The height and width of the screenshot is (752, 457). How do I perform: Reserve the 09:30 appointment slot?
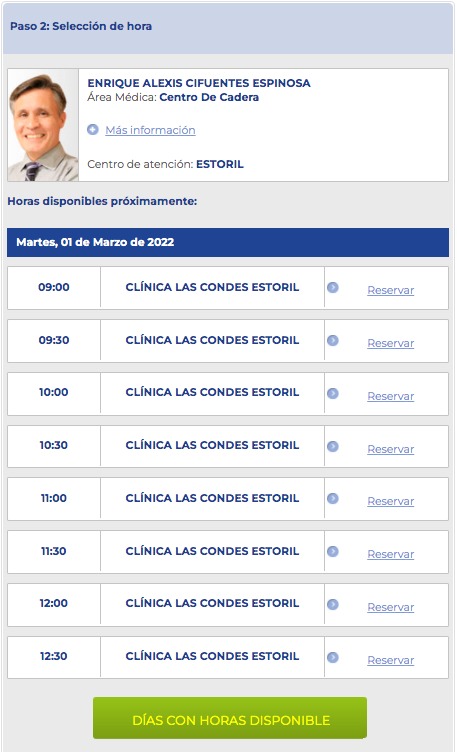(x=390, y=343)
